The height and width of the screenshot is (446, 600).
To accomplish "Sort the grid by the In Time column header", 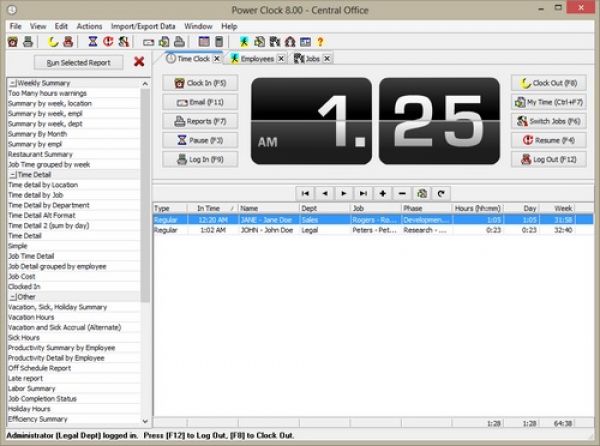I will click(x=214, y=208).
